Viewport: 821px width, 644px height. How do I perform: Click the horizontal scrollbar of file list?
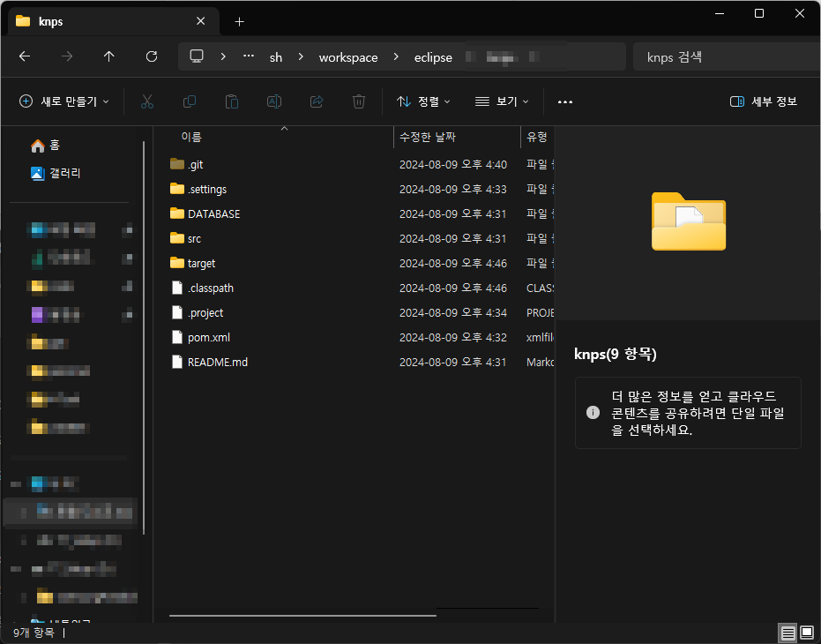point(302,616)
